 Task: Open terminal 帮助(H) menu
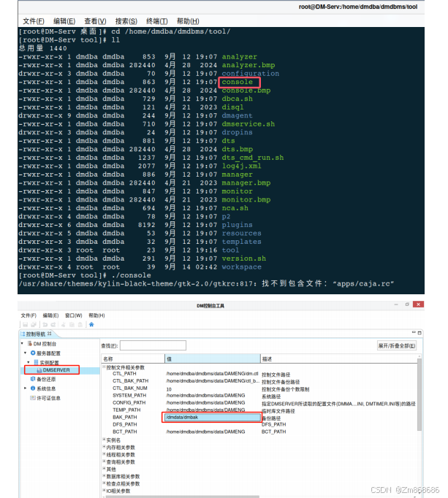click(188, 21)
